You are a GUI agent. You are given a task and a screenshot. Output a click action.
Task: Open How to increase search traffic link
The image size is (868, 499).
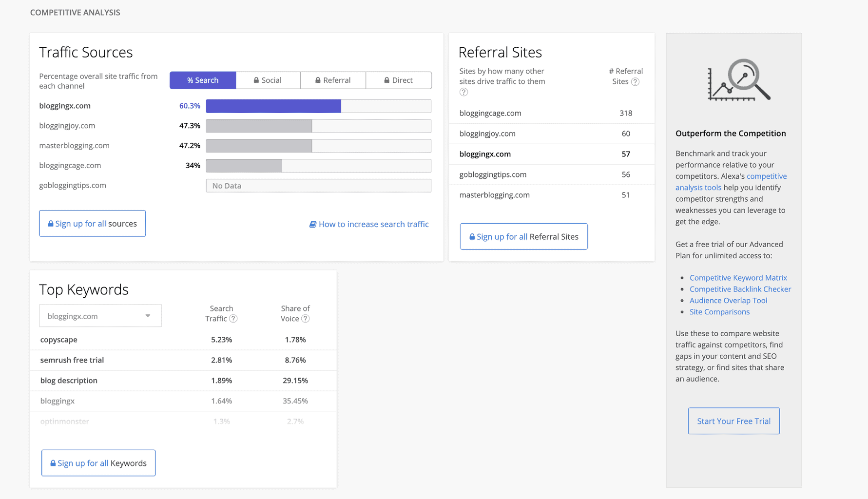[374, 224]
